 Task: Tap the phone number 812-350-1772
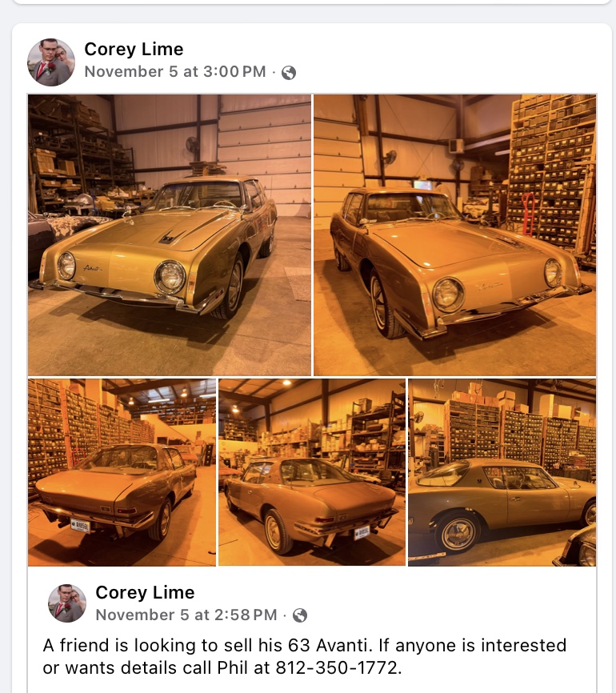pyautogui.click(x=337, y=667)
